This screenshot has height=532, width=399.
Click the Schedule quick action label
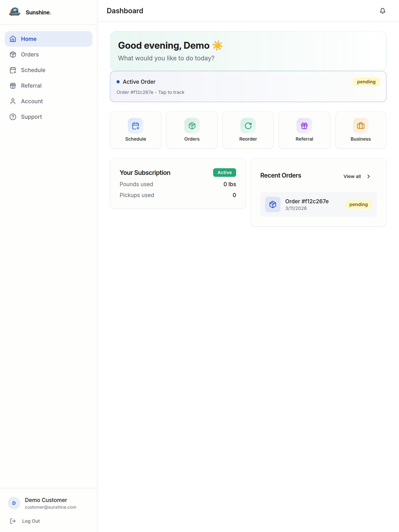135,139
